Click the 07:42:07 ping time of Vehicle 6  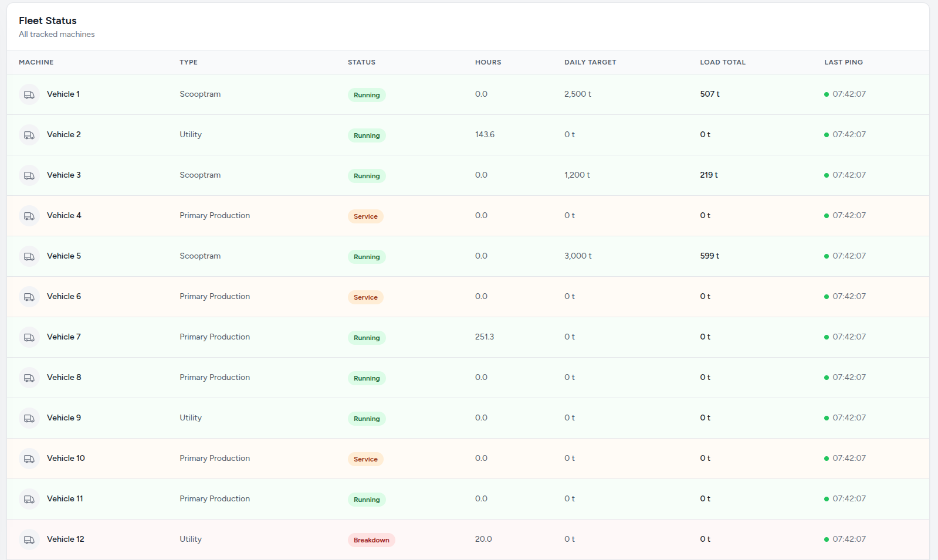coord(849,296)
